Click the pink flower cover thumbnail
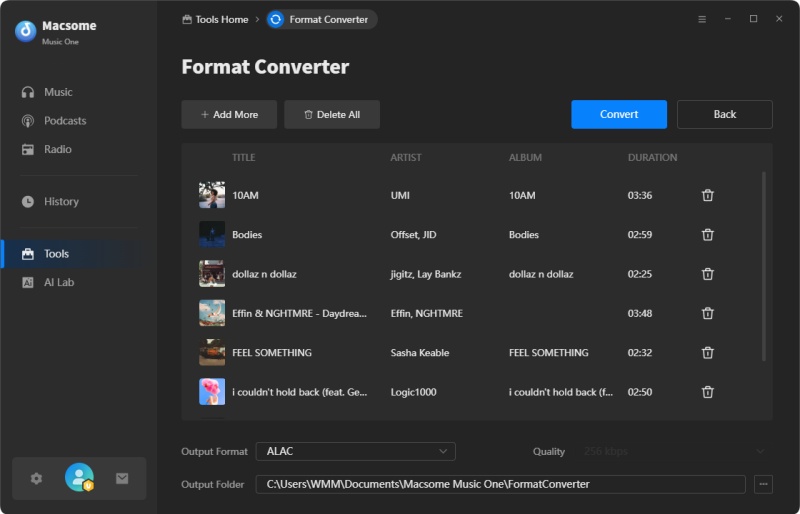This screenshot has width=800, height=514. coord(212,391)
